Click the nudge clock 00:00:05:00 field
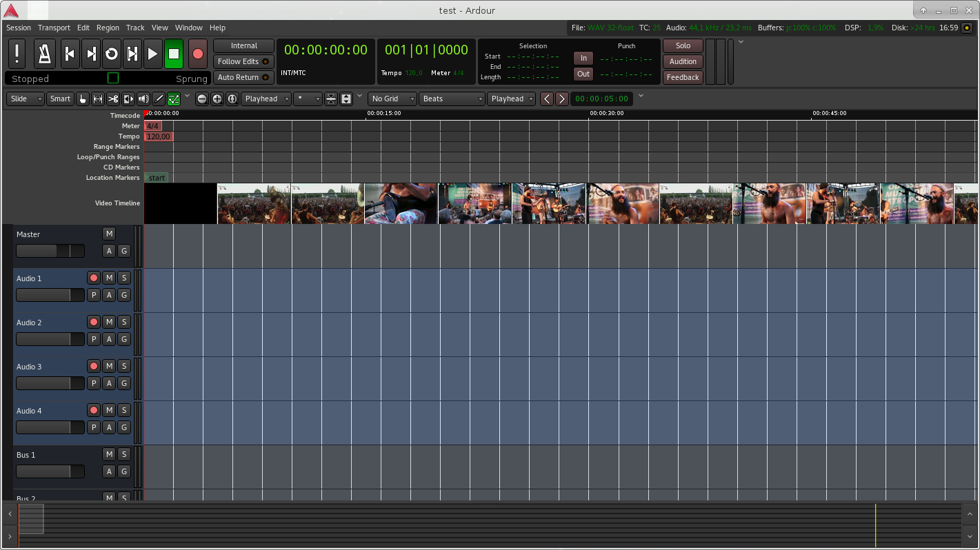Image resolution: width=980 pixels, height=550 pixels. coord(601,99)
